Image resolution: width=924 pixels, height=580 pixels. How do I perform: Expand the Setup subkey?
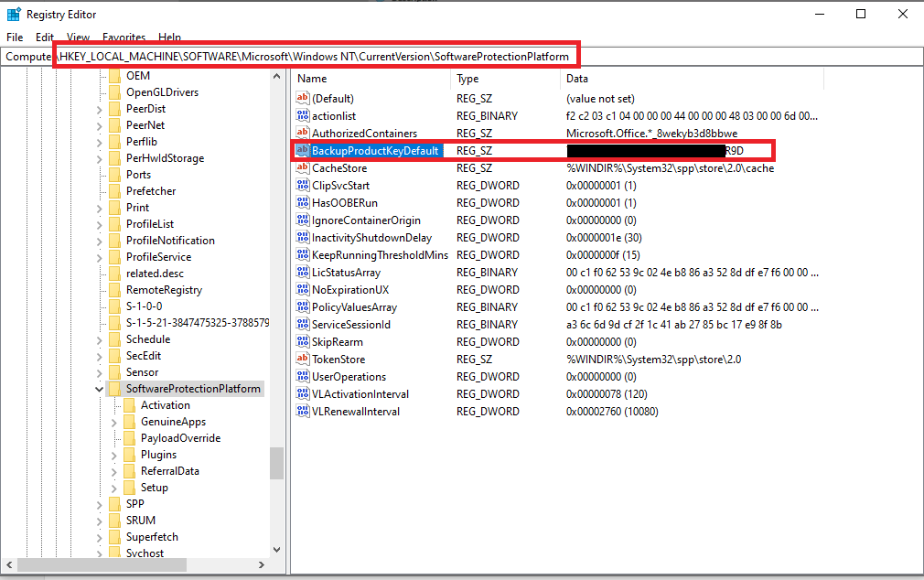coord(113,489)
